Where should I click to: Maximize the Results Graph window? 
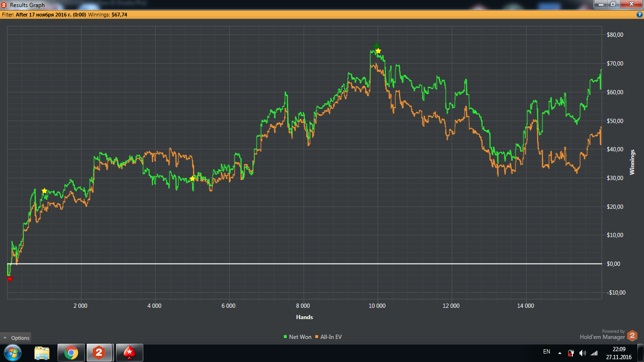pyautogui.click(x=613, y=4)
